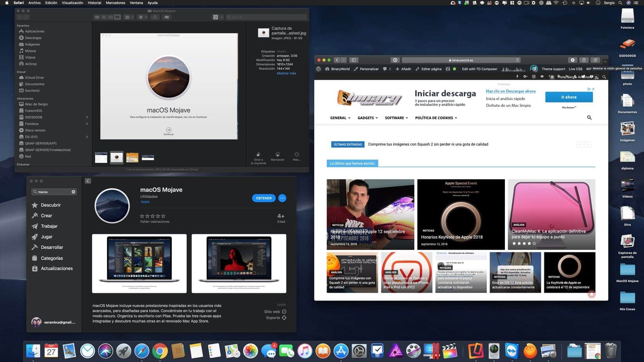Eject Fototeca in Finder sidebar
This screenshot has width=644, height=362.
click(87, 124)
